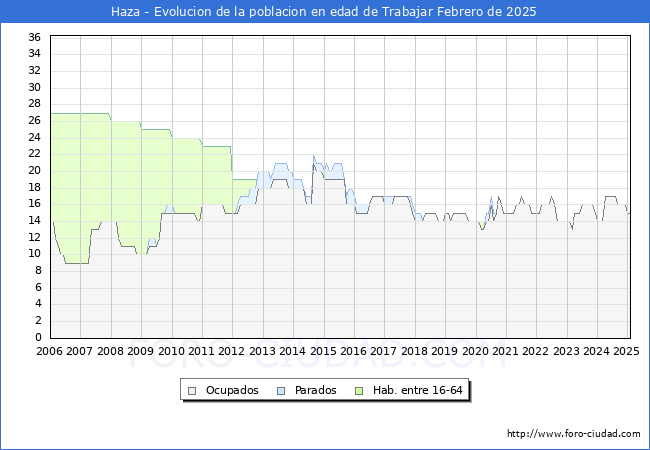Click the 2024 x-axis label
The image size is (650, 450).
point(597,351)
